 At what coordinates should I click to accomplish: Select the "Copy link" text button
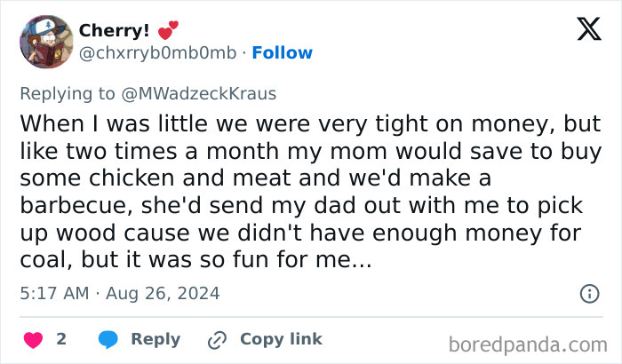click(281, 339)
